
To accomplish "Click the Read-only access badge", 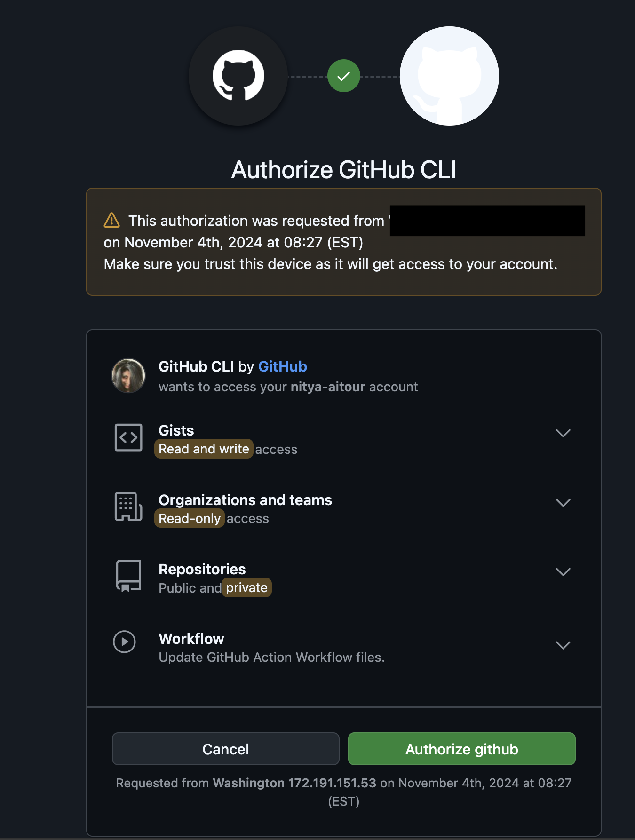I will coord(189,518).
